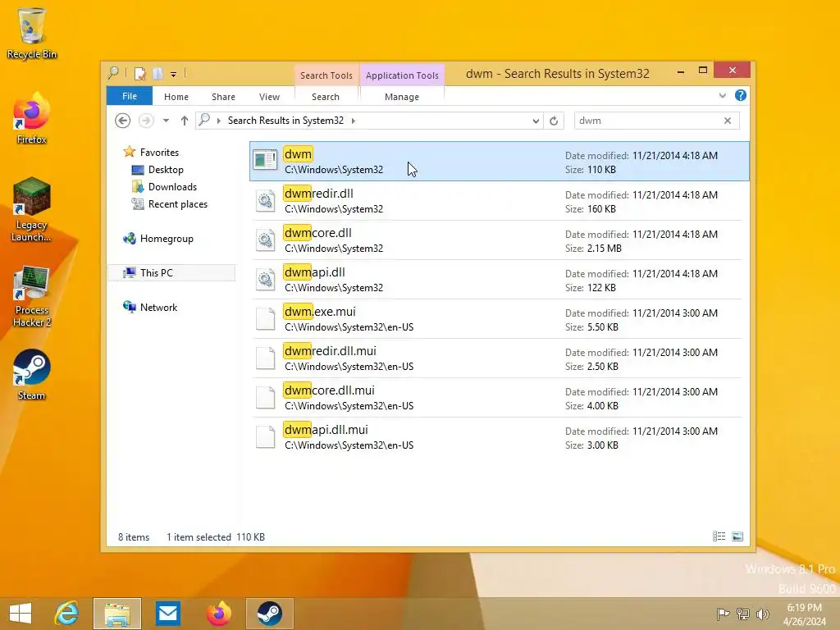Expand the breadcrumb arrow after System32

point(353,121)
